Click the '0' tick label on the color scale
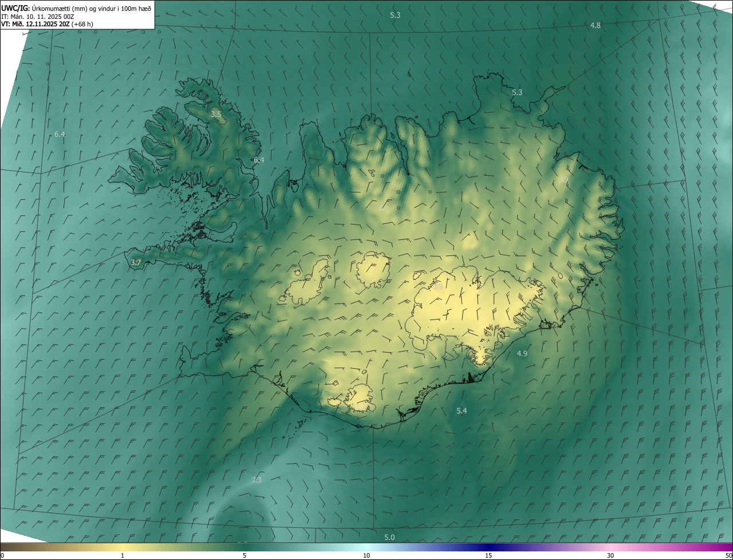 [x=2, y=556]
